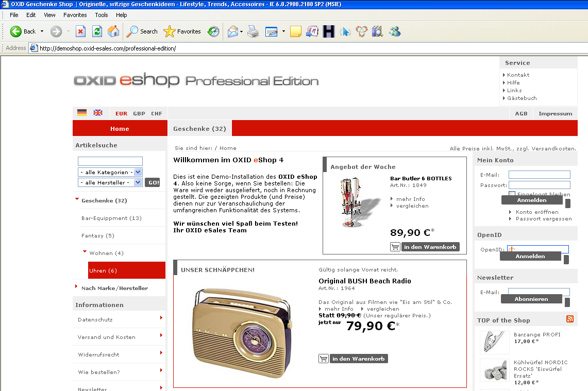Select the Geschenke (32) tab
The height and width of the screenshot is (391, 588).
coord(199,129)
